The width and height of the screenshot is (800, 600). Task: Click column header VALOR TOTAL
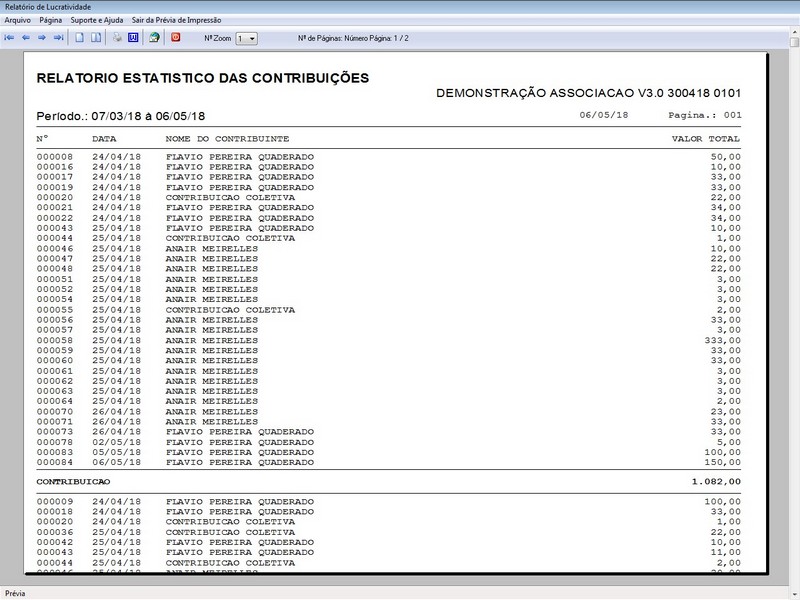(x=706, y=139)
